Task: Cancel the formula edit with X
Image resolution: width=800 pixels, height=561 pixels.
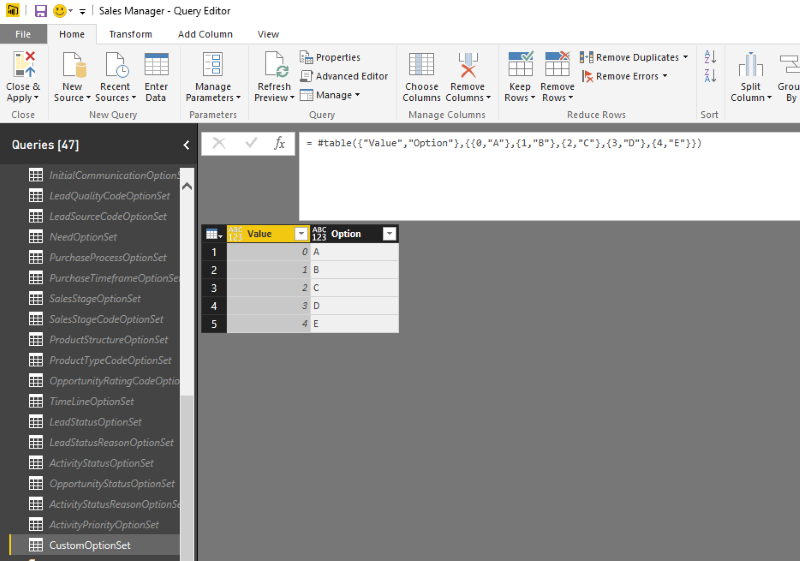Action: tap(219, 143)
